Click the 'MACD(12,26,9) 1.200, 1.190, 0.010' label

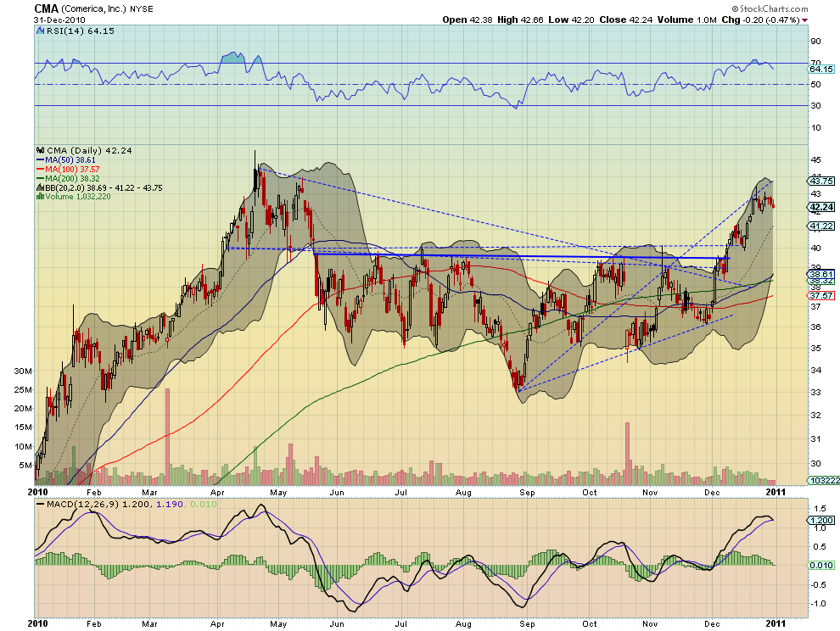(132, 504)
